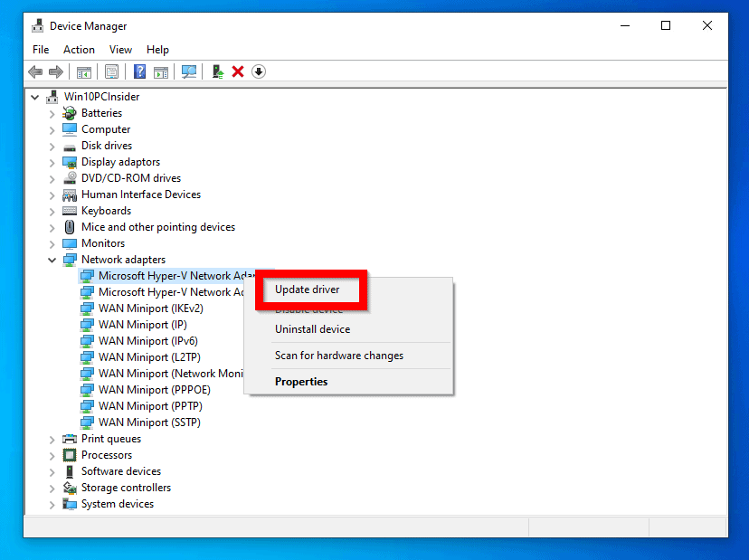The height and width of the screenshot is (560, 749).
Task: Collapse the Win10PCInsider root node
Action: [x=35, y=97]
